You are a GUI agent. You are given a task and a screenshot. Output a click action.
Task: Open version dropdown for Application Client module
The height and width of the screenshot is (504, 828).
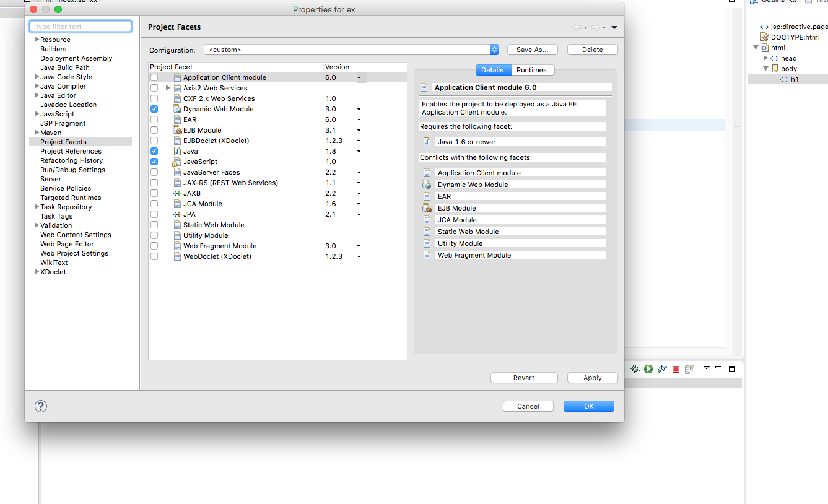tap(359, 78)
